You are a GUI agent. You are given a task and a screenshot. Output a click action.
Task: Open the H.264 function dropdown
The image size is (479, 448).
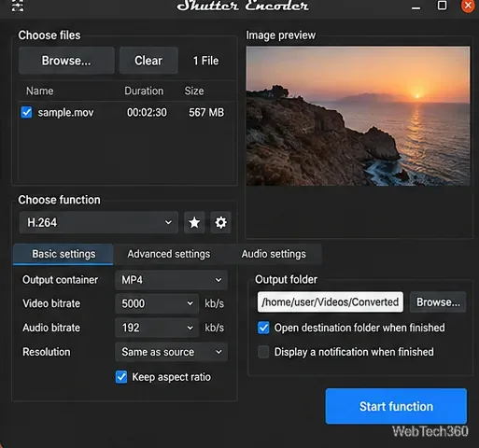(99, 222)
